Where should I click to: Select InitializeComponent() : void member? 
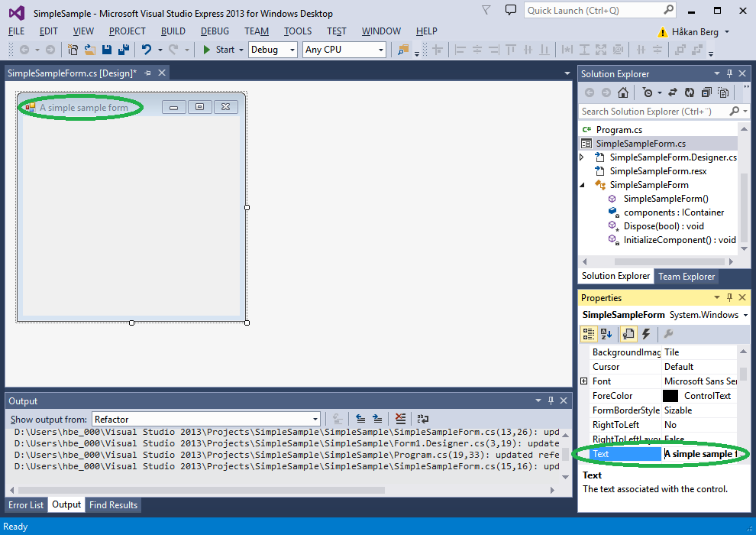[x=680, y=240]
